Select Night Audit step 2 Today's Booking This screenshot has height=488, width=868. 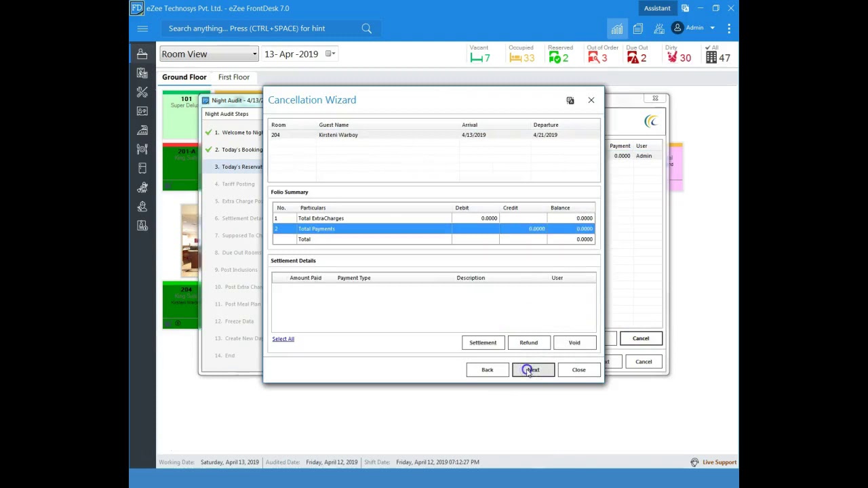click(234, 150)
